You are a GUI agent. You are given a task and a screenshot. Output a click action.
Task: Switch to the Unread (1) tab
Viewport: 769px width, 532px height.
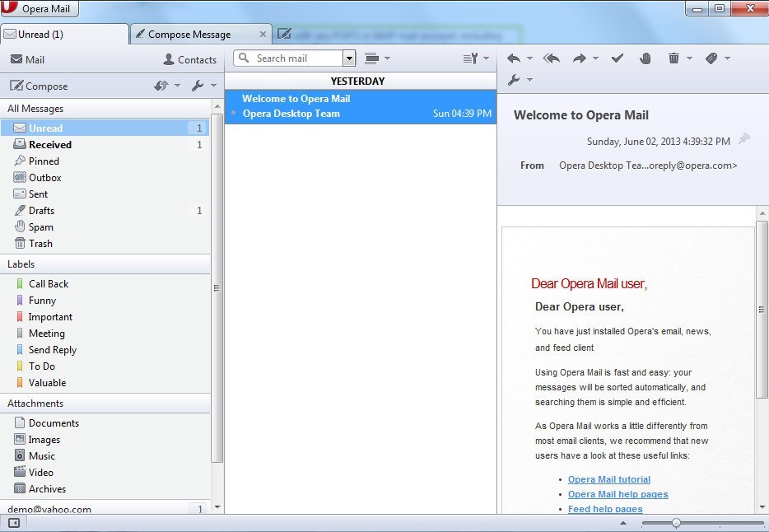pos(64,35)
